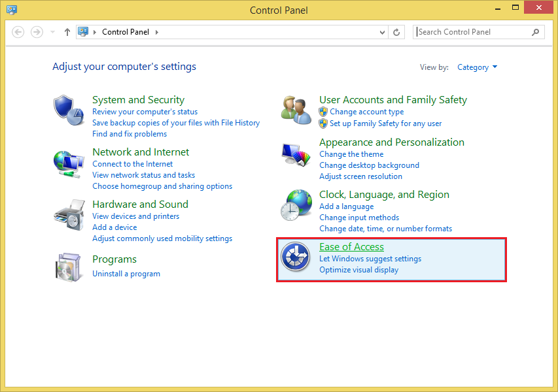Open the Ease of Access circular icon
Image resolution: width=558 pixels, height=392 pixels.
pyautogui.click(x=296, y=256)
